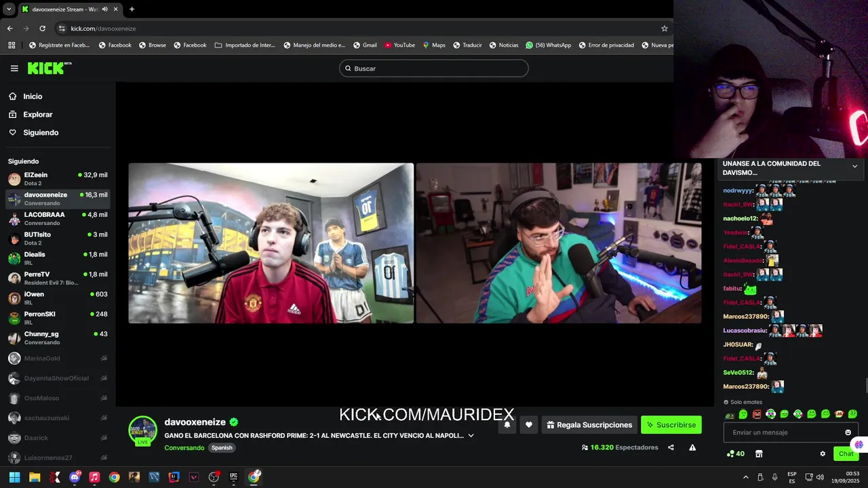Image resolution: width=868 pixels, height=488 pixels.
Task: Show hidden system tray icons
Action: pyautogui.click(x=746, y=477)
